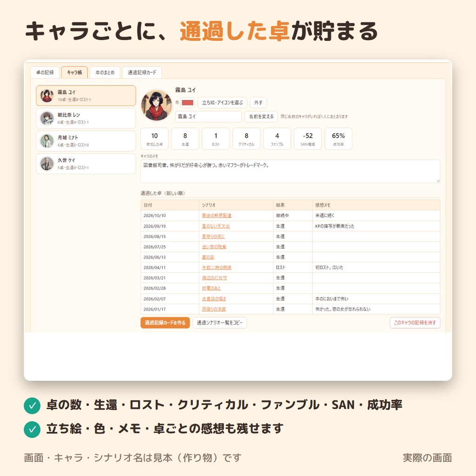This screenshot has width=476, height=476.
Task: Click the date 2026/08/15
Action: [155, 237]
